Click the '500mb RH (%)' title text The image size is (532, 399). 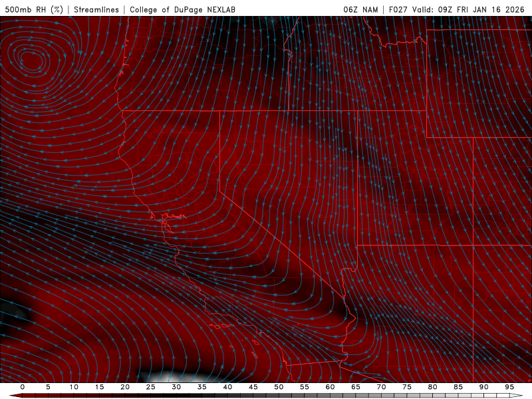point(34,9)
